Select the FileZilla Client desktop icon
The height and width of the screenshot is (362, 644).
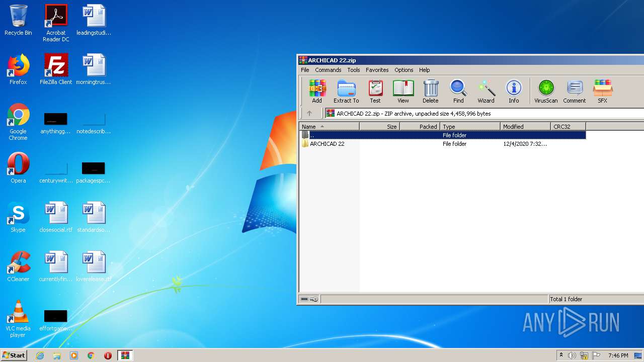tap(56, 69)
